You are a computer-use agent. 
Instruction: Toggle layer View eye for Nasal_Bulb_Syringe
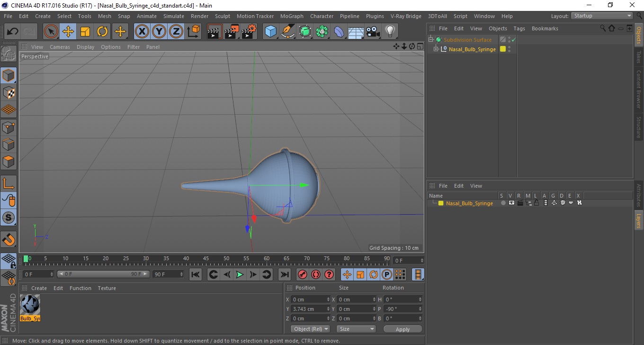[511, 203]
